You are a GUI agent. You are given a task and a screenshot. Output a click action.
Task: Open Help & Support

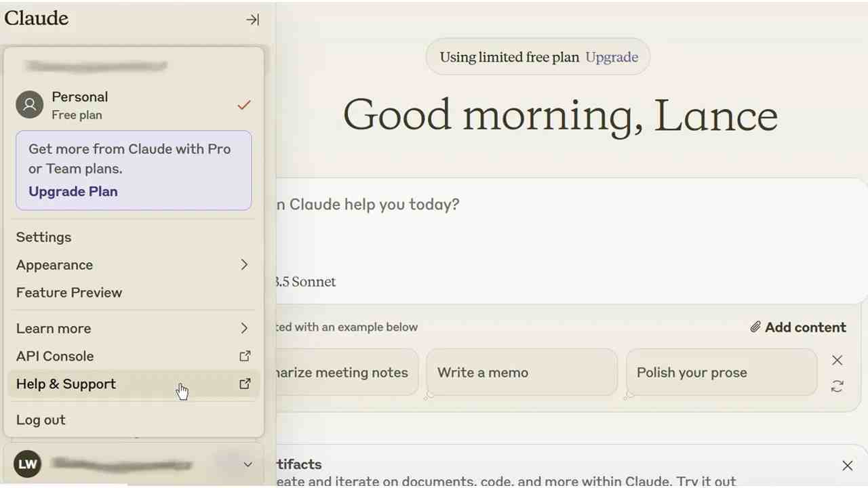click(134, 384)
